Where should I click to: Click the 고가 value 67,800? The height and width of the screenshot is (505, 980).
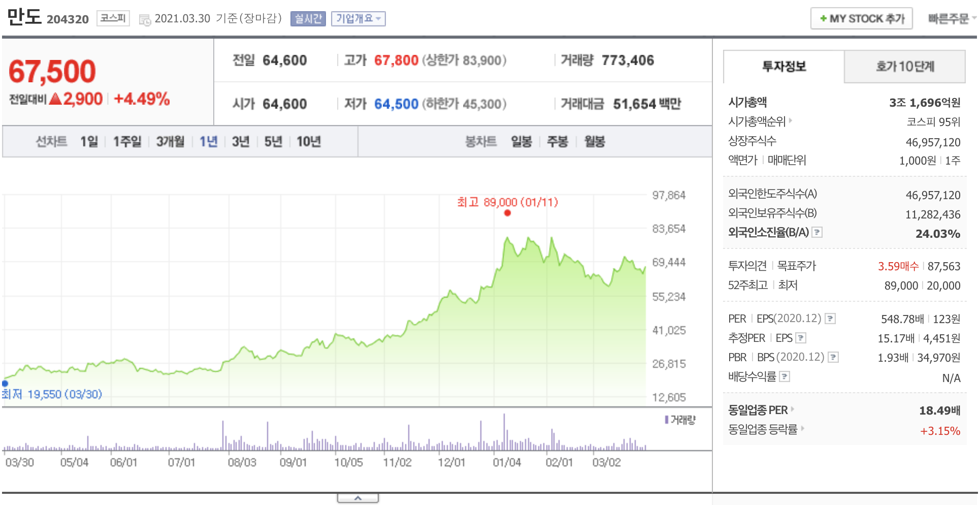(396, 60)
